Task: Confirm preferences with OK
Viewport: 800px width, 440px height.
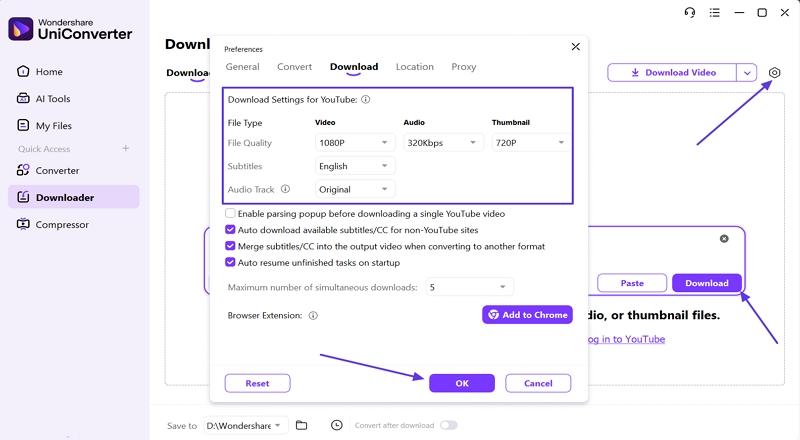Action: click(x=462, y=383)
